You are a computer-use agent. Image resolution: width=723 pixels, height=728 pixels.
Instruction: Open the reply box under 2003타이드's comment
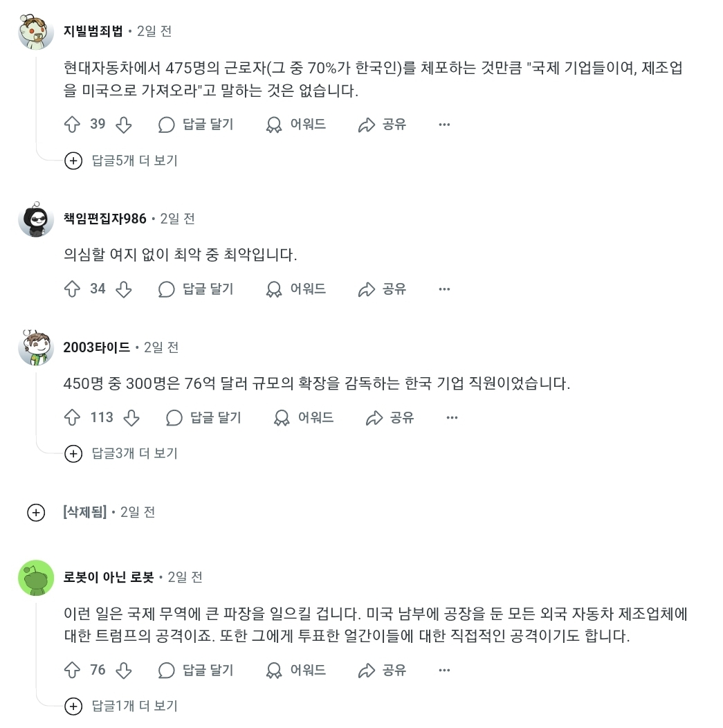click(203, 418)
